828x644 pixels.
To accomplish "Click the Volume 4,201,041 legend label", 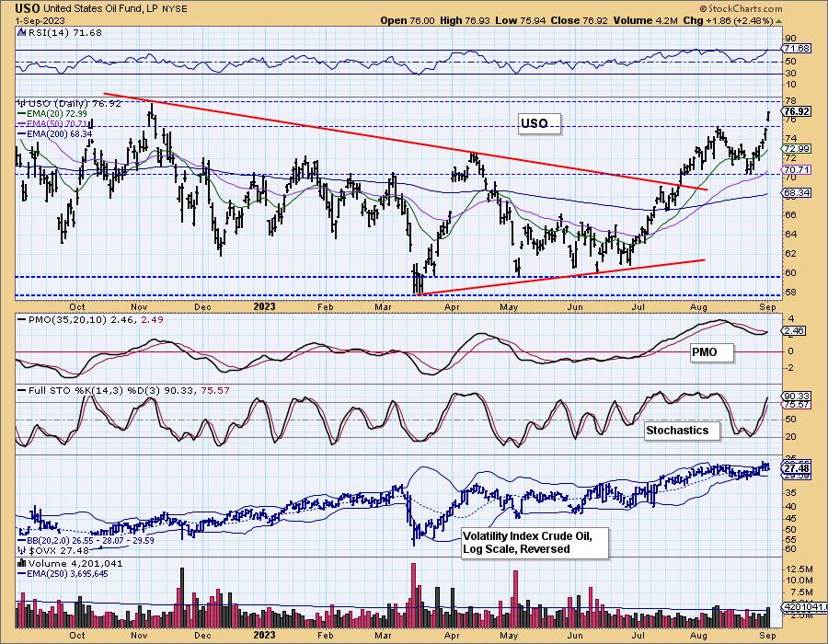I will click(x=70, y=564).
